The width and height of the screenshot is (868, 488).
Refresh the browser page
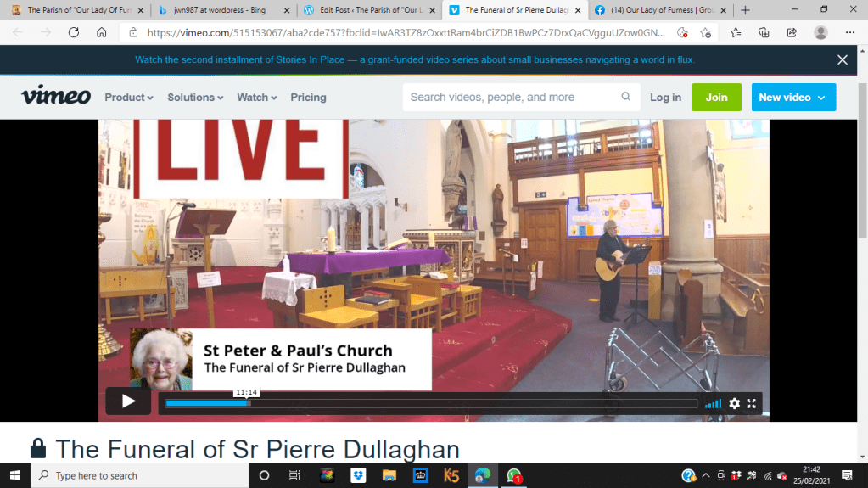pos(74,32)
